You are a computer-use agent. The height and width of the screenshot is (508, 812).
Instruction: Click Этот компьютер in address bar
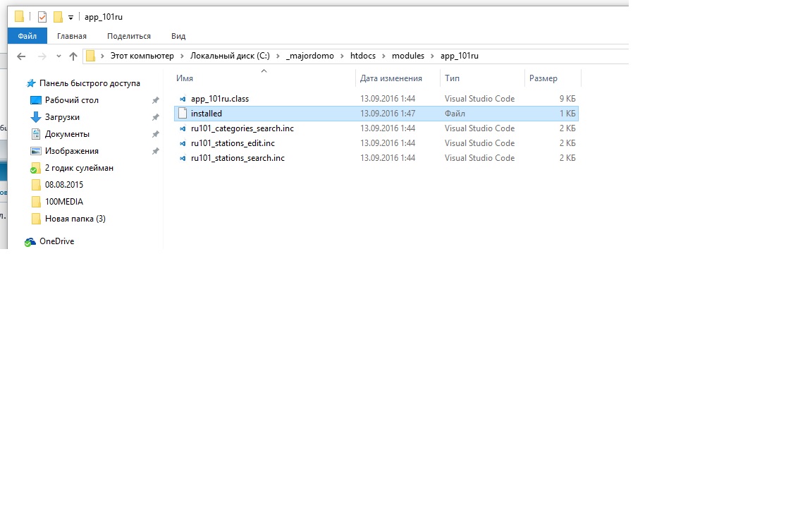click(x=142, y=56)
